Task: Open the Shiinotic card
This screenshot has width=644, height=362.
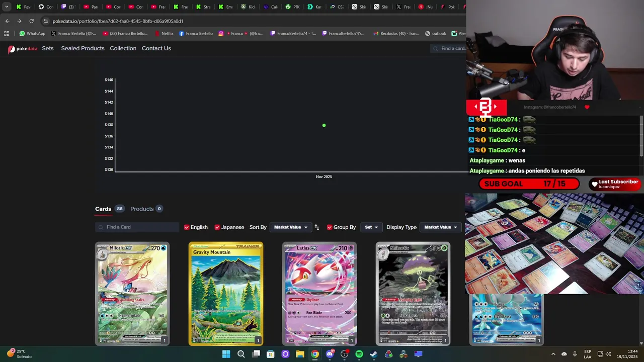Action: pyautogui.click(x=413, y=294)
